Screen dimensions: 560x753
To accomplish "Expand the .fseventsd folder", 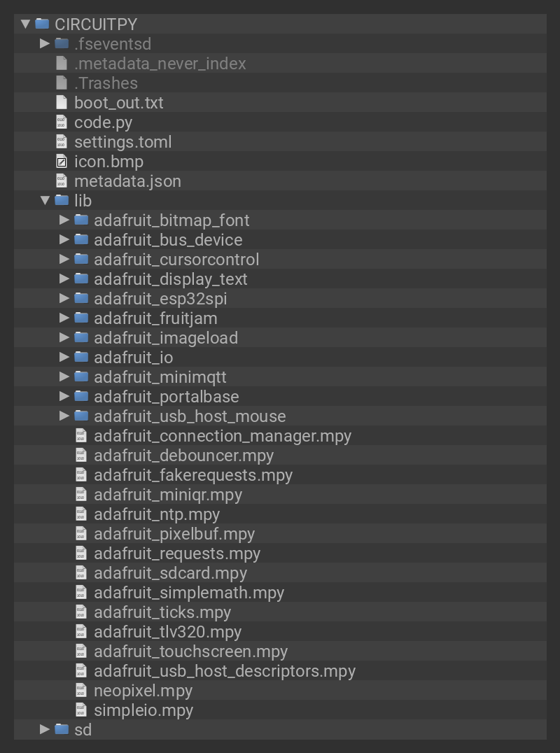I will (45, 43).
